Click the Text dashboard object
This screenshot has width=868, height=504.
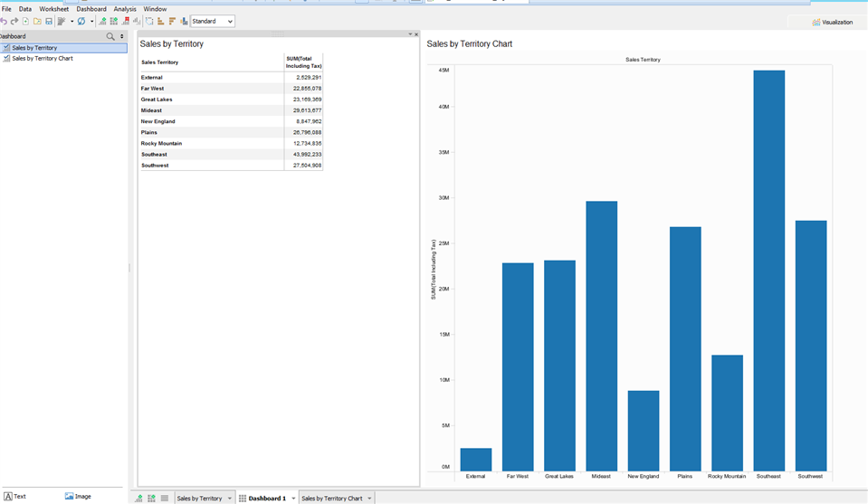point(15,496)
